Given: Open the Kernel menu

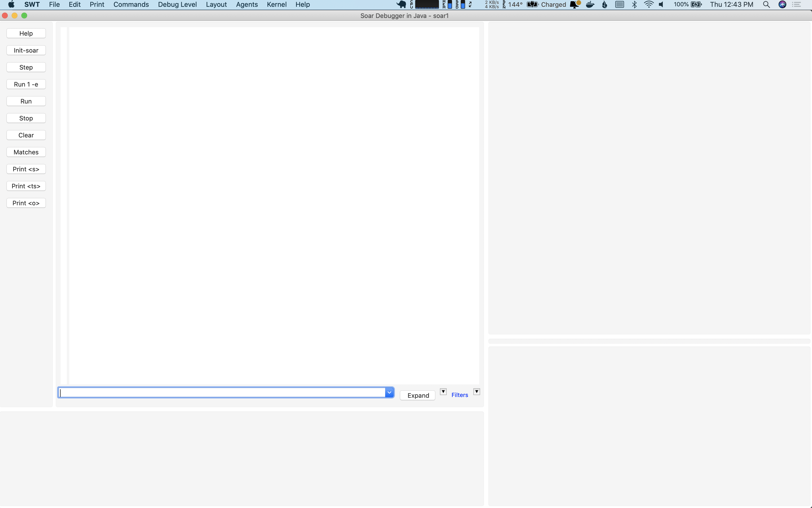Looking at the screenshot, I should tap(276, 4).
